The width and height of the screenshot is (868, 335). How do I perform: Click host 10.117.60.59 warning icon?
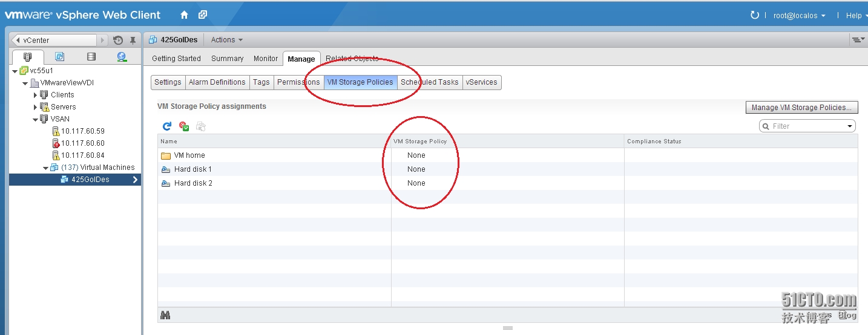(x=56, y=131)
